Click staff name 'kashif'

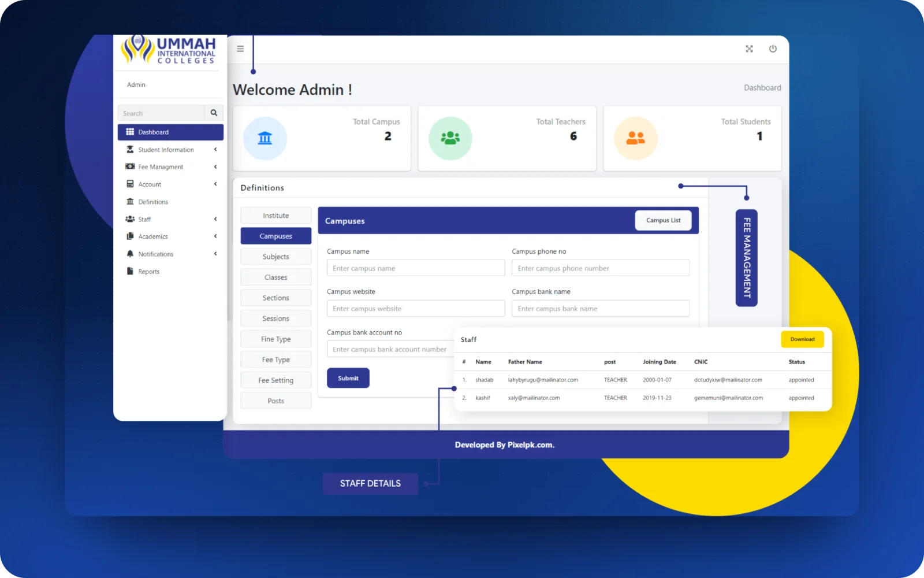483,398
